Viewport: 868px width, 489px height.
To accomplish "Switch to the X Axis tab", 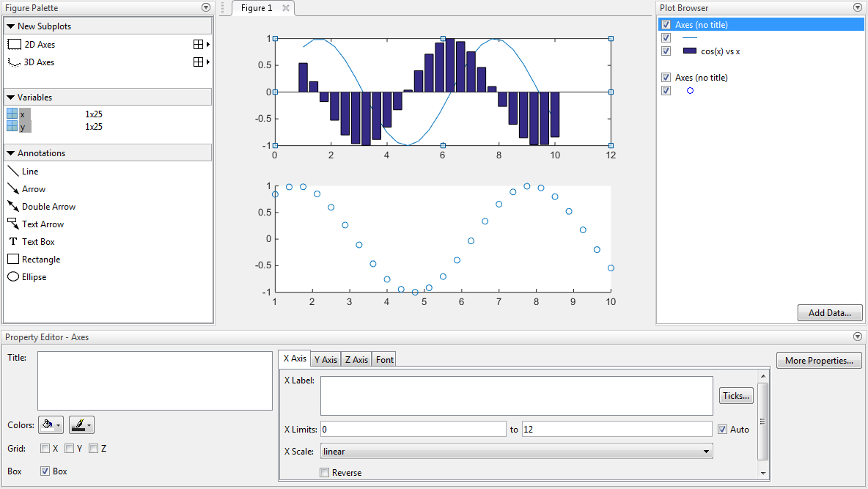I will (x=295, y=359).
